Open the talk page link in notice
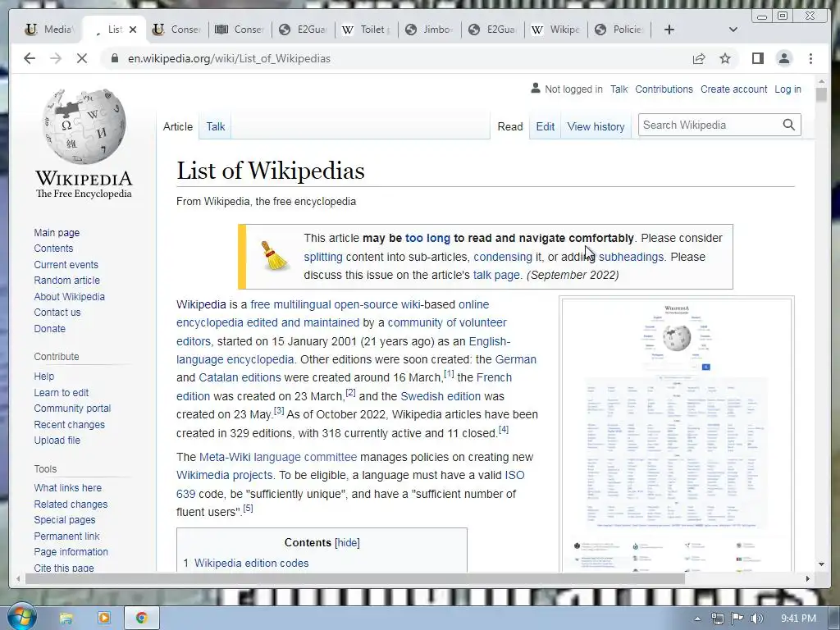This screenshot has width=840, height=630. click(x=496, y=275)
